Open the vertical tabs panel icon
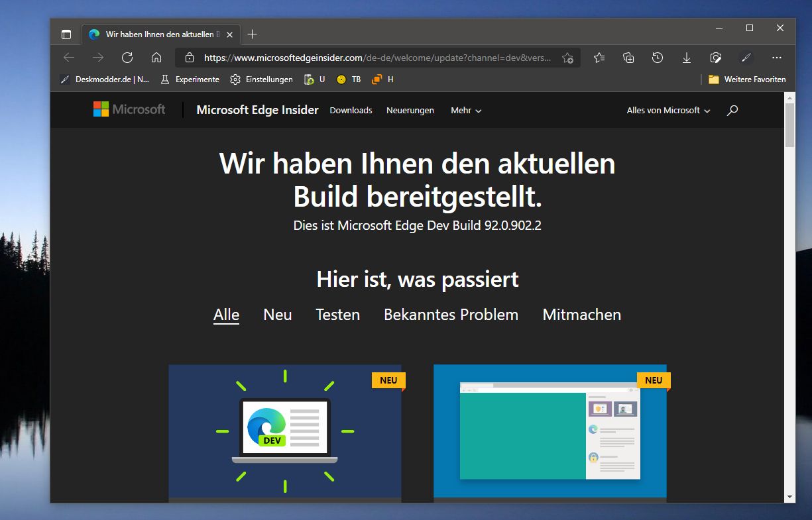Viewport: 812px width, 520px height. pos(66,34)
